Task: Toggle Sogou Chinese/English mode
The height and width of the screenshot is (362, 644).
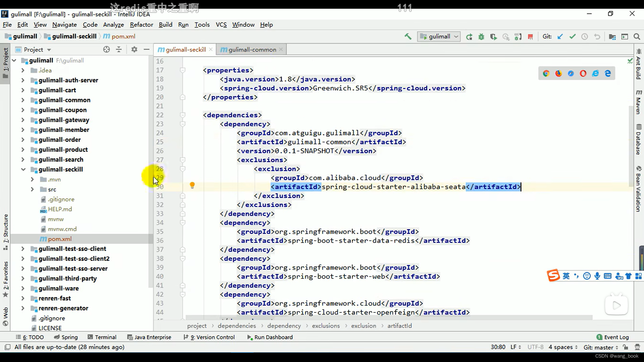Action: click(566, 276)
